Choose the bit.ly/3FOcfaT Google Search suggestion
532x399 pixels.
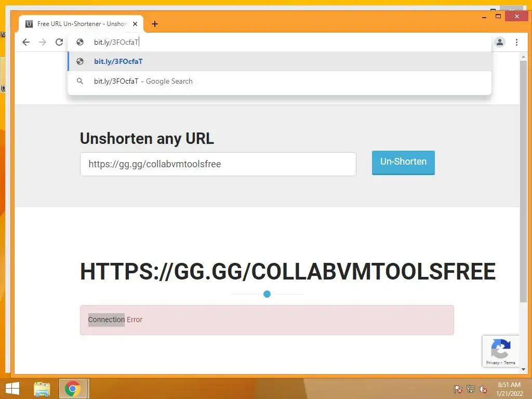coord(280,81)
